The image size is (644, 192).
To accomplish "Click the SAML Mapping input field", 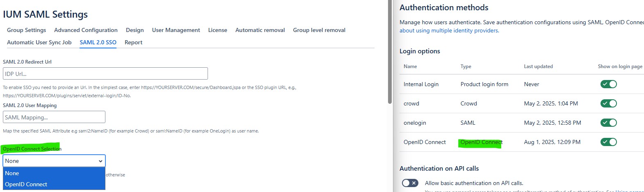I will pyautogui.click(x=54, y=117).
